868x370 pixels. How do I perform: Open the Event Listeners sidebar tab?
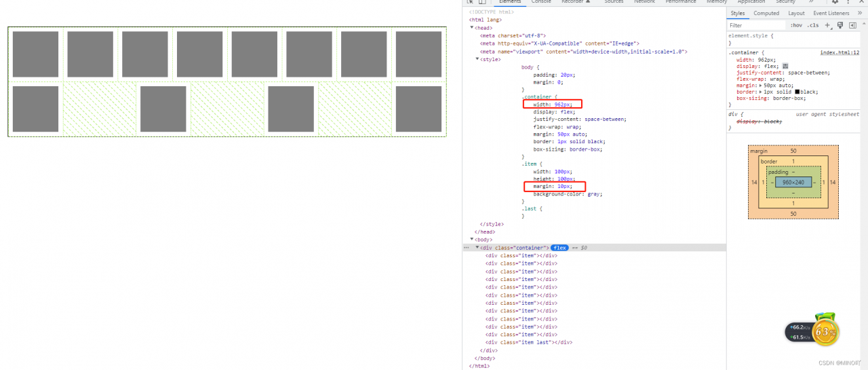tap(831, 13)
